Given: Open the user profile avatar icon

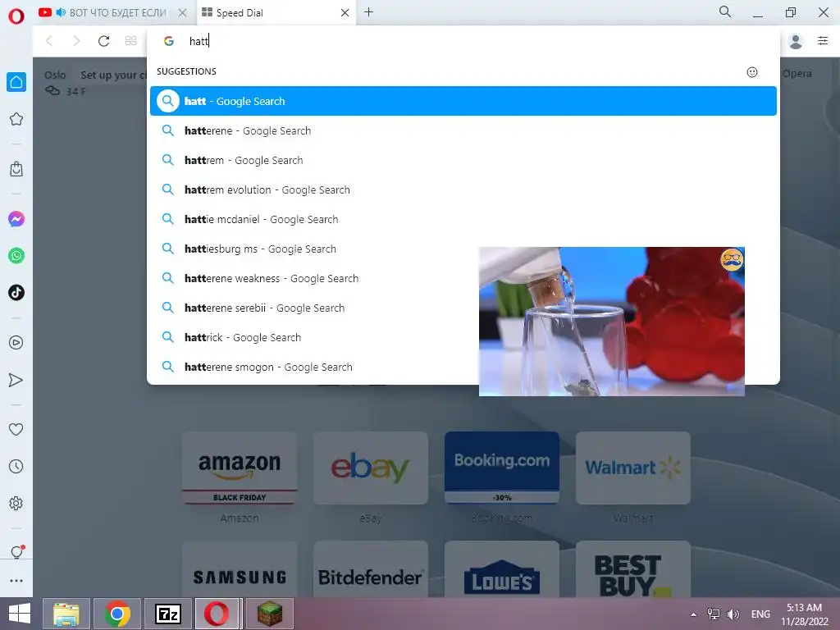Looking at the screenshot, I should [x=796, y=41].
